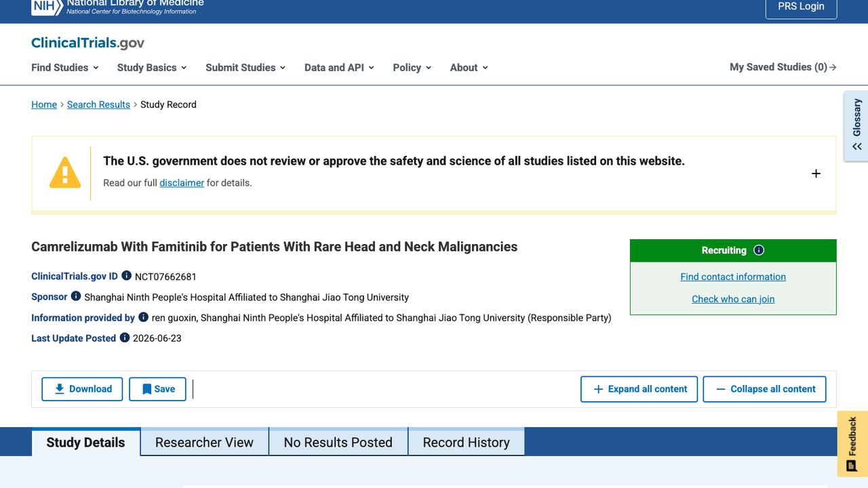Click the info icon beside Recruiting status
The image size is (868, 488).
pyautogui.click(x=759, y=250)
